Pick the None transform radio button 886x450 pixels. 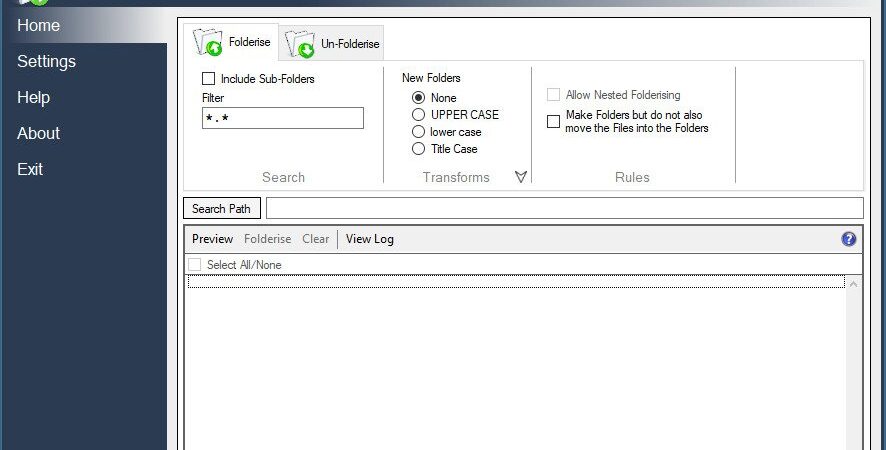click(x=418, y=98)
